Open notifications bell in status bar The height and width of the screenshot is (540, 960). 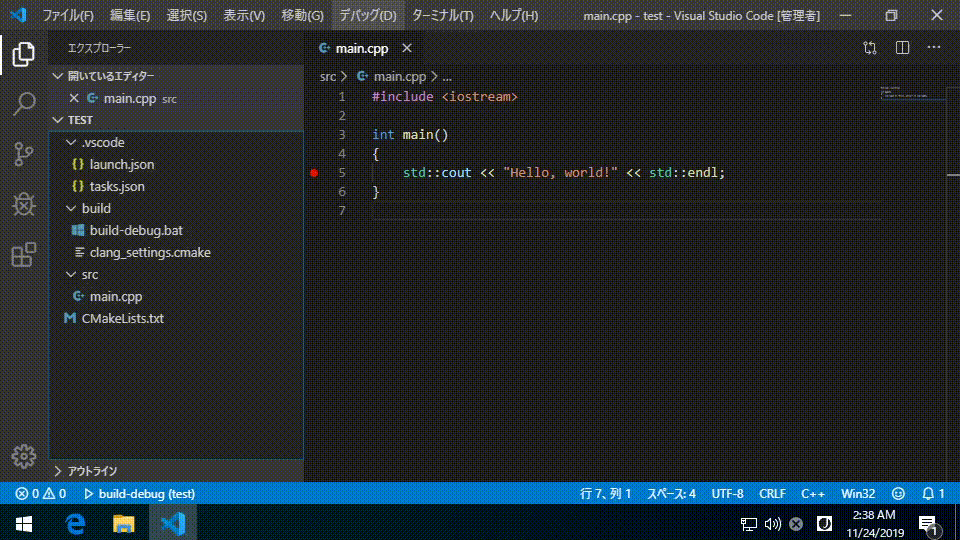tap(934, 493)
